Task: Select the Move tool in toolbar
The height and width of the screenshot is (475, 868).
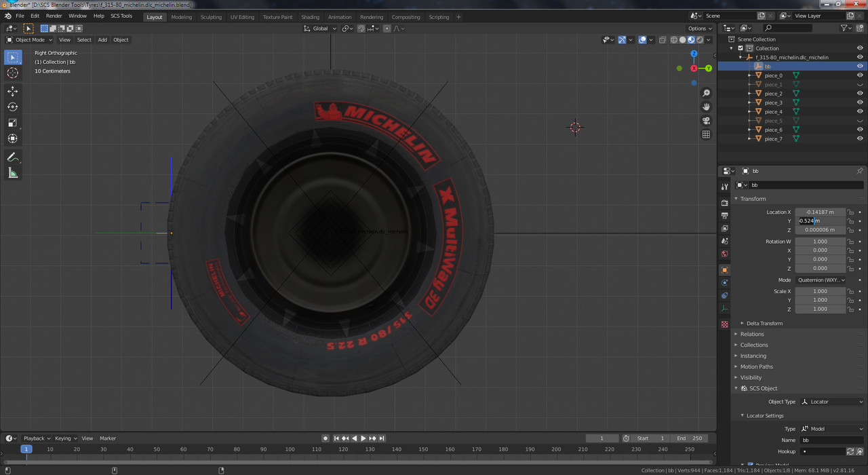Action: 13,91
